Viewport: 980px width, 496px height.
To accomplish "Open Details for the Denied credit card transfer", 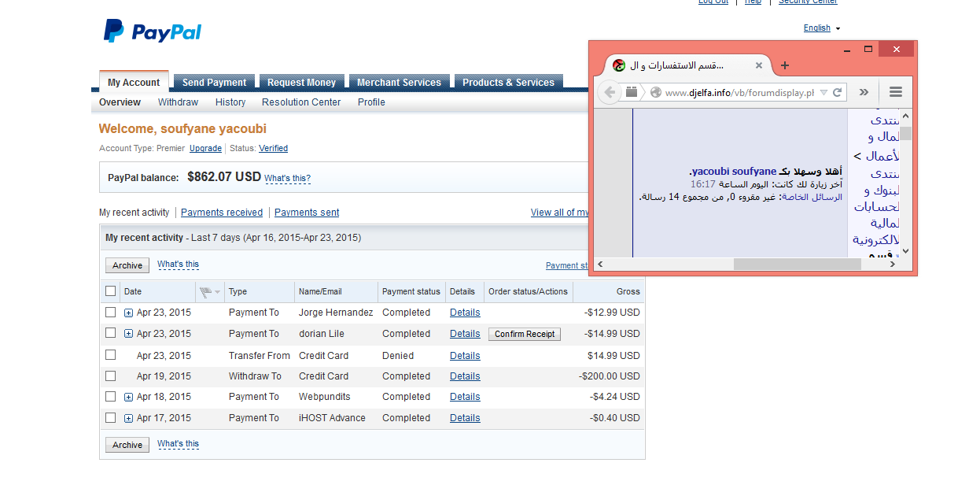I will coord(465,356).
